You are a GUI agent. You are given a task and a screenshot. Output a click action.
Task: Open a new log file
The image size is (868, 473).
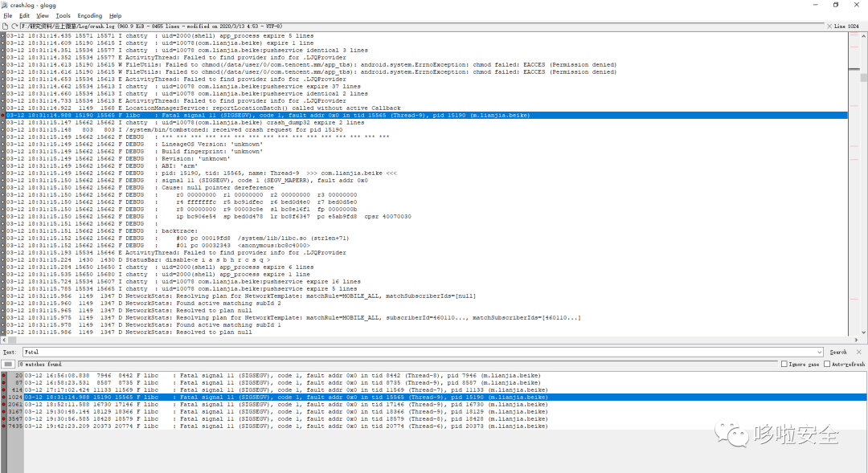[x=6, y=25]
